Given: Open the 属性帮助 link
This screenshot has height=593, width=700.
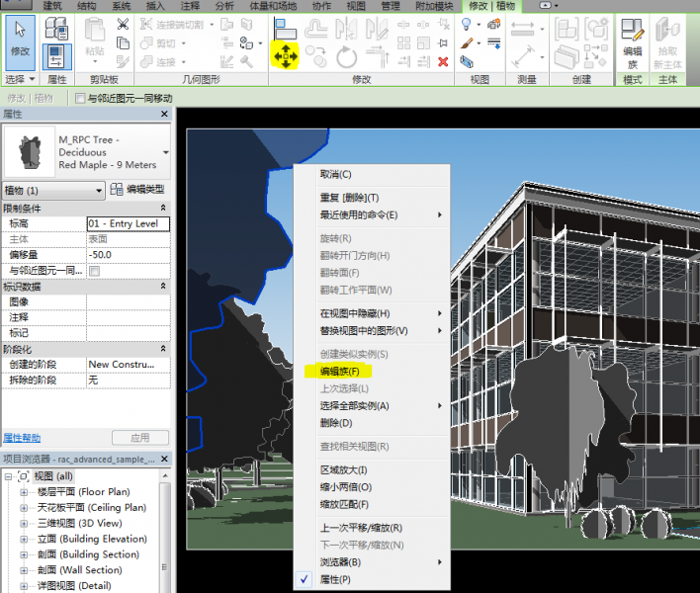Looking at the screenshot, I should [22, 438].
